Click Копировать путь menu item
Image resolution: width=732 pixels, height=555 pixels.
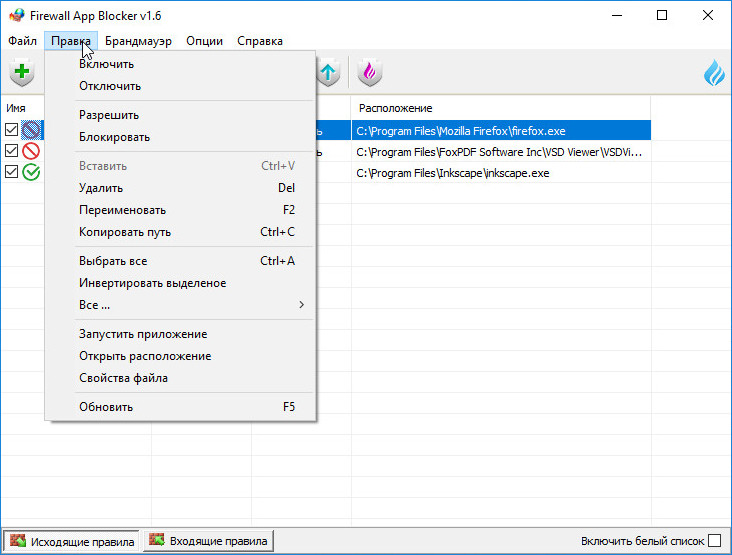pyautogui.click(x=181, y=232)
